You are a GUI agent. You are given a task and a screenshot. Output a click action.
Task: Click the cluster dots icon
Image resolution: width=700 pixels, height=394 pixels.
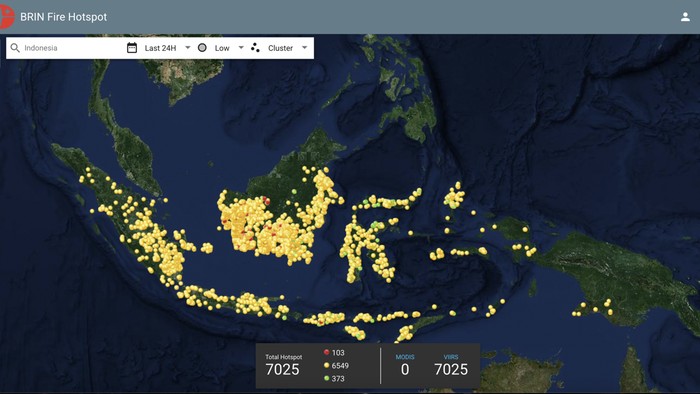(255, 48)
